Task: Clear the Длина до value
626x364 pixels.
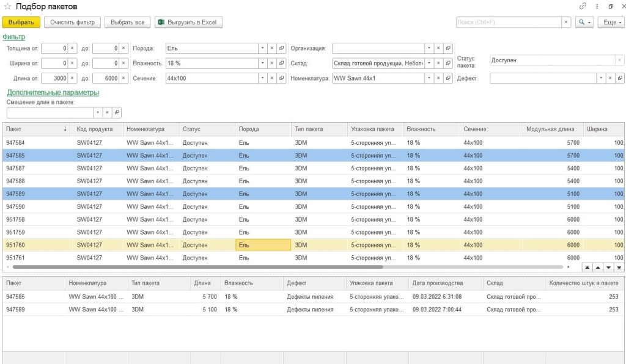Action: [123, 78]
